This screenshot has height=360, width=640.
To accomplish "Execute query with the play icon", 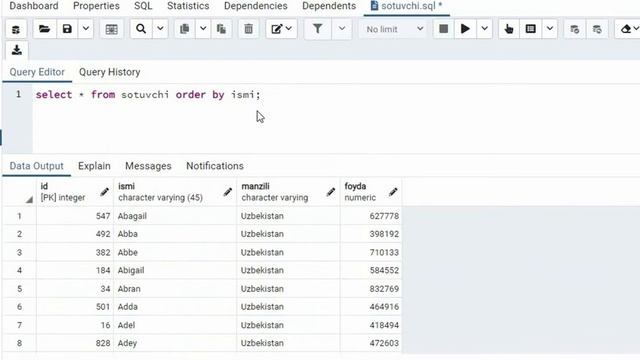I will click(465, 29).
